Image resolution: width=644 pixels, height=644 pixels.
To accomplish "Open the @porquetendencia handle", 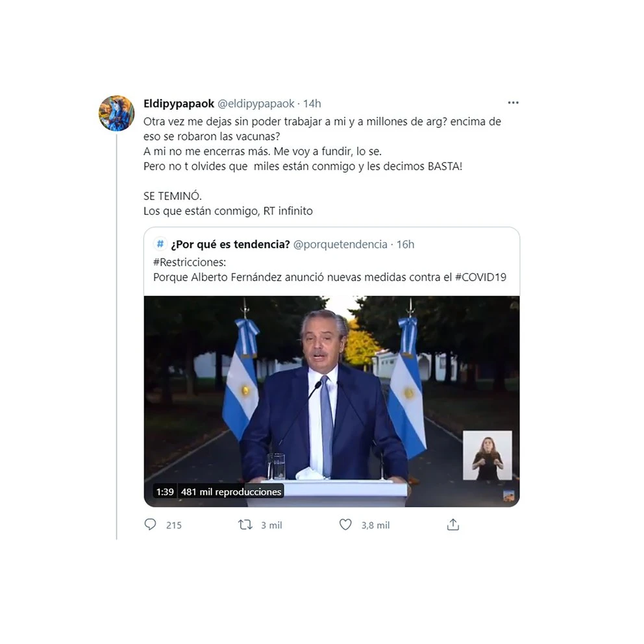I will [340, 244].
